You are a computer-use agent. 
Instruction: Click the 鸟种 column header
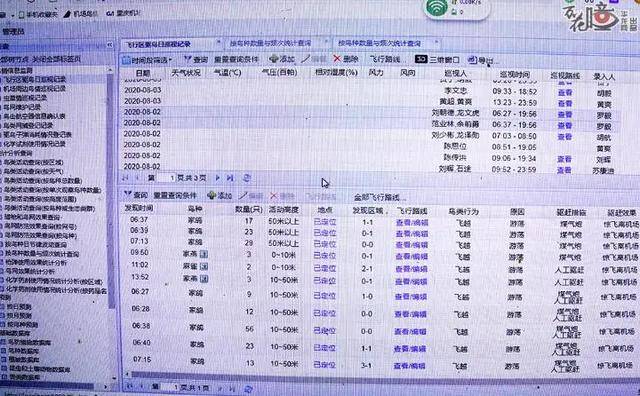pos(195,209)
